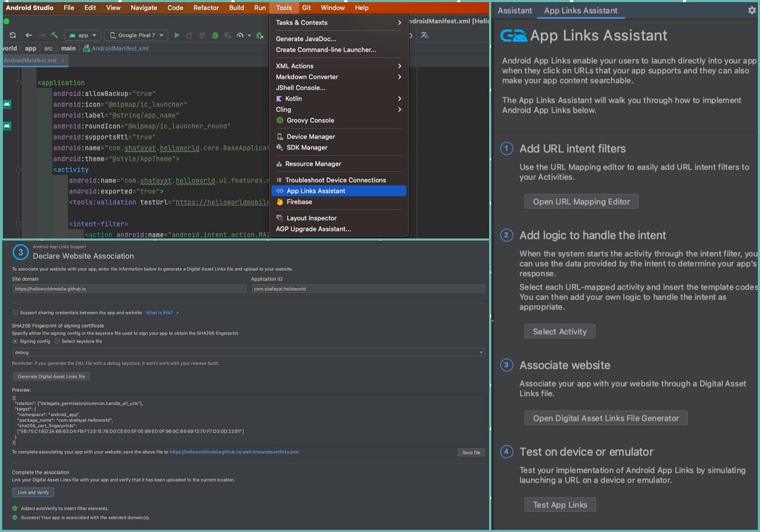Open the app run configuration dropdown

83,35
